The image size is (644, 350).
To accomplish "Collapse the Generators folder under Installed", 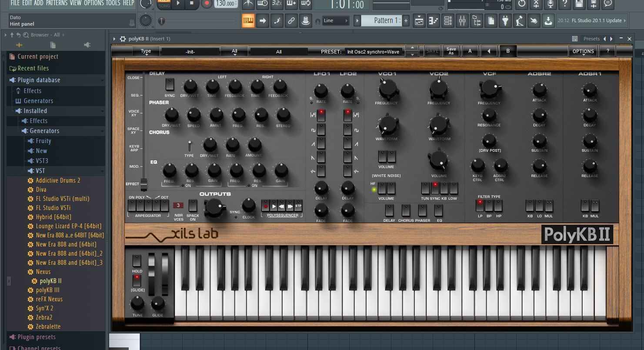I will point(102,131).
